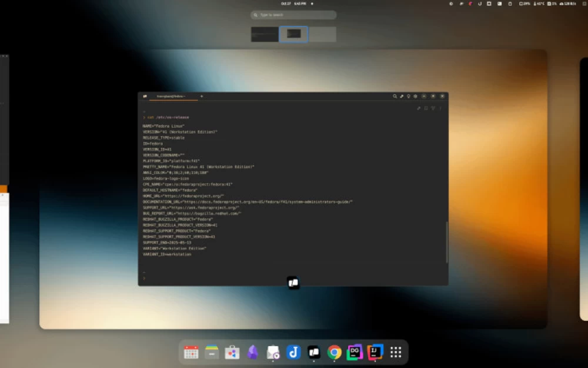
Task: Launch DataGrip from the dock
Action: click(354, 352)
